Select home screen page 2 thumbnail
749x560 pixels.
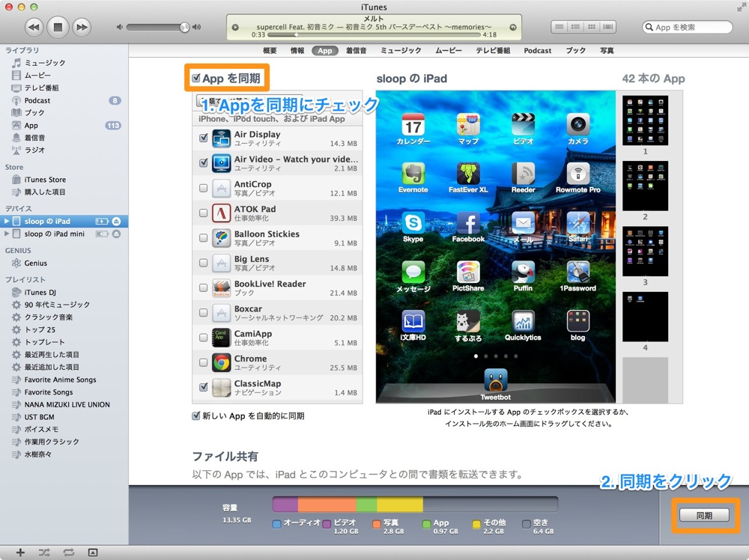[x=646, y=186]
